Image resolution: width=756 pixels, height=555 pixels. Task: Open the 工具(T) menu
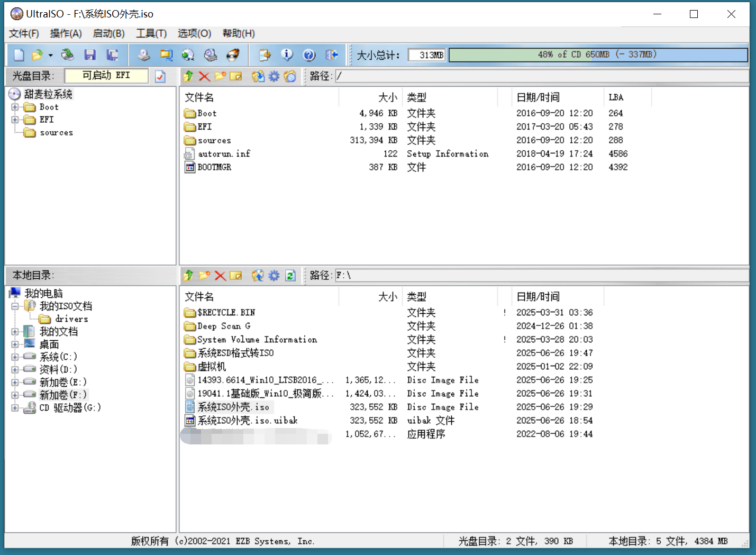click(151, 33)
